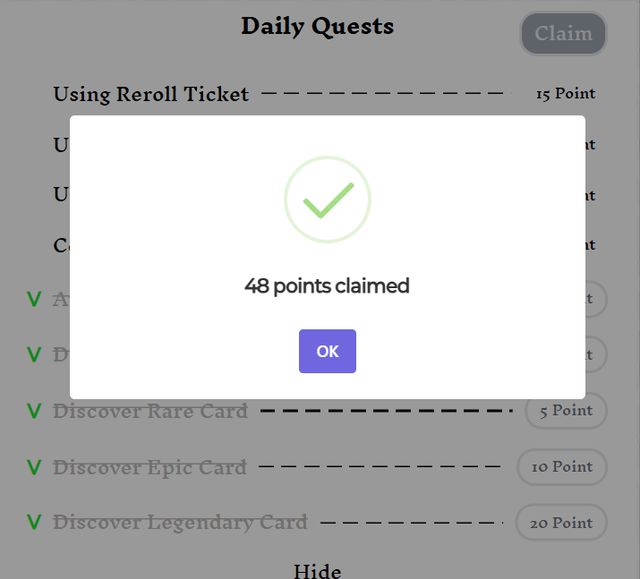
Task: Click the Hide link below the quests
Action: (317, 571)
